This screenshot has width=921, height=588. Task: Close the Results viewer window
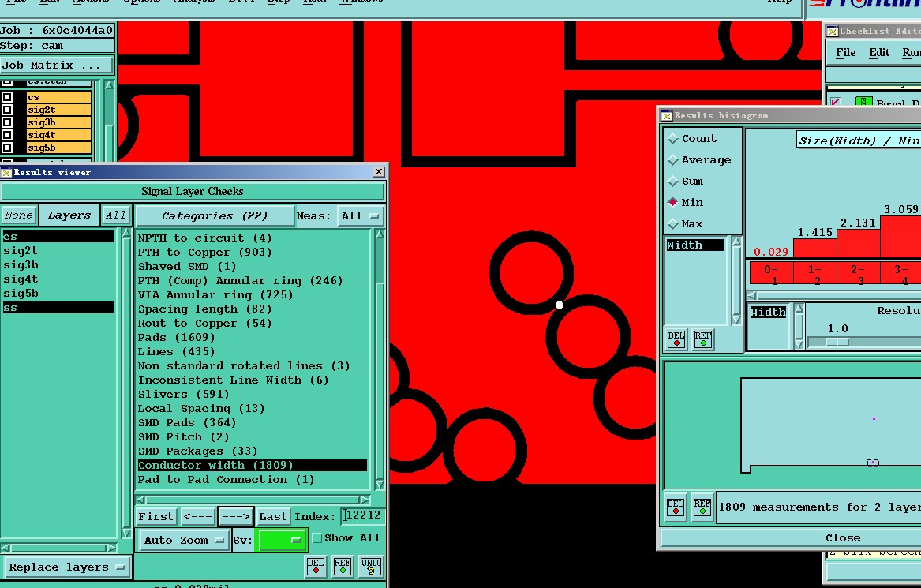pyautogui.click(x=379, y=171)
